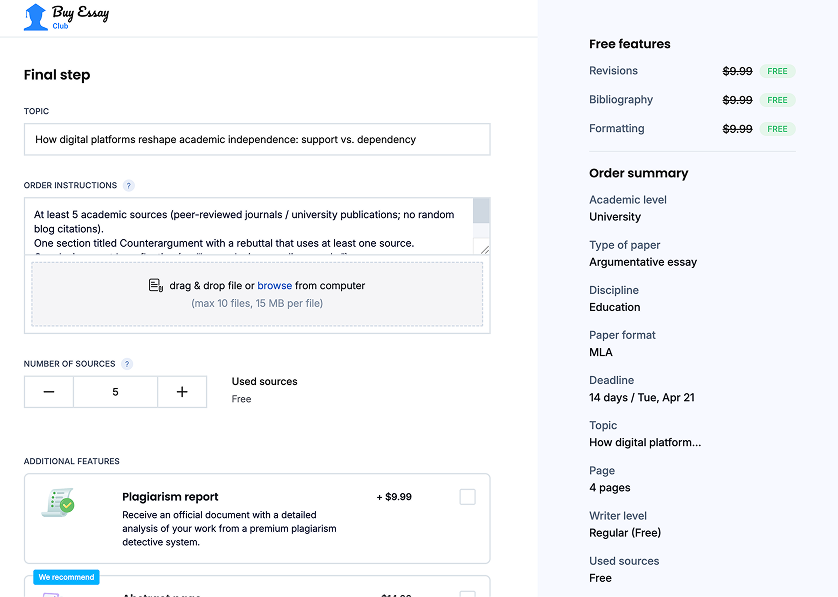The width and height of the screenshot is (838, 597).
Task: Click the Plagiarism report title
Action: pyautogui.click(x=170, y=497)
